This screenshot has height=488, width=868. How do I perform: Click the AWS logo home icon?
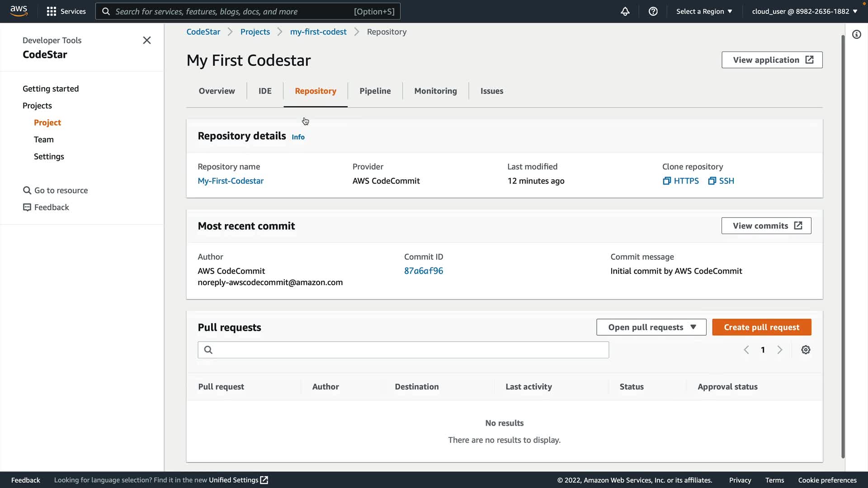pos(19,11)
